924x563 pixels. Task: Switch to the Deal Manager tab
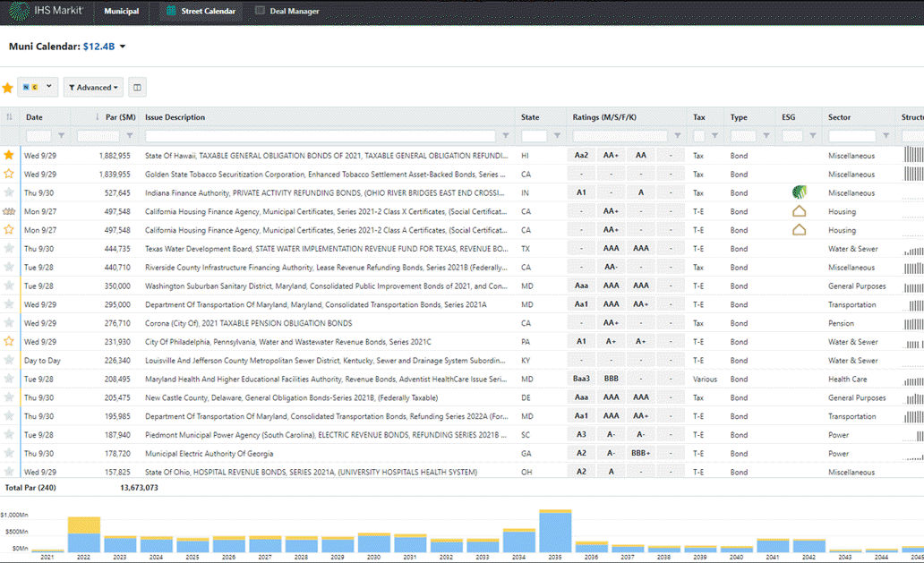coord(287,12)
